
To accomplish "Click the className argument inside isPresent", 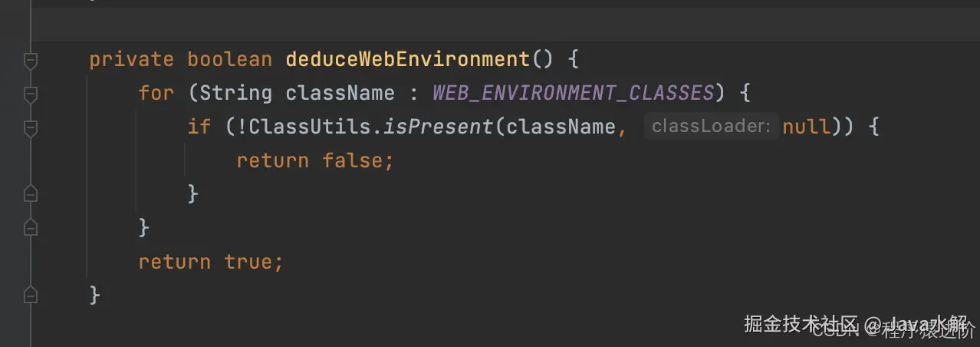I will pos(560,127).
